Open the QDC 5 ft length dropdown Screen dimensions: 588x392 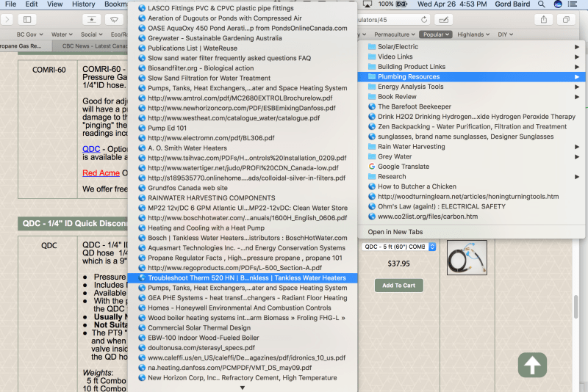click(x=396, y=247)
